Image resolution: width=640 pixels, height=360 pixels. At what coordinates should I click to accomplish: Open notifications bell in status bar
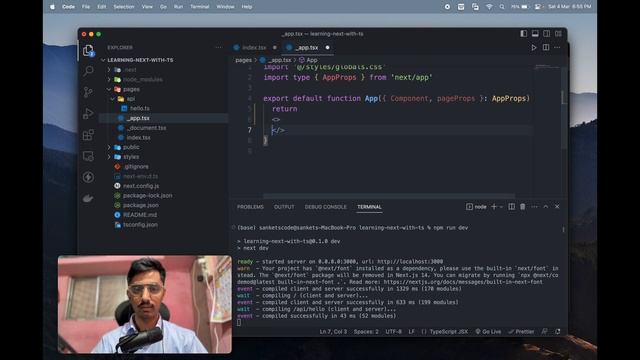click(x=558, y=332)
